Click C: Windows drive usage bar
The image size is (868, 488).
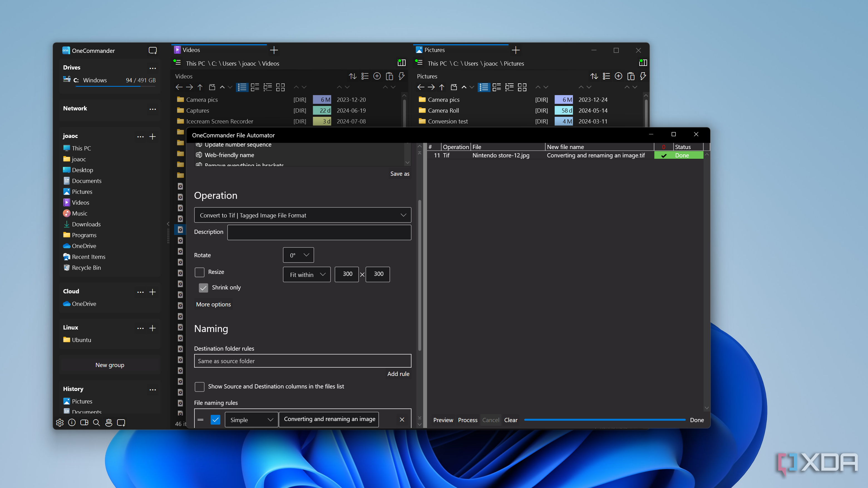[115, 86]
